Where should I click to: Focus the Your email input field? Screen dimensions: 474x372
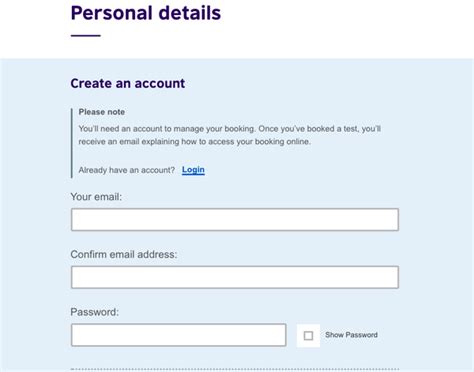pos(235,220)
